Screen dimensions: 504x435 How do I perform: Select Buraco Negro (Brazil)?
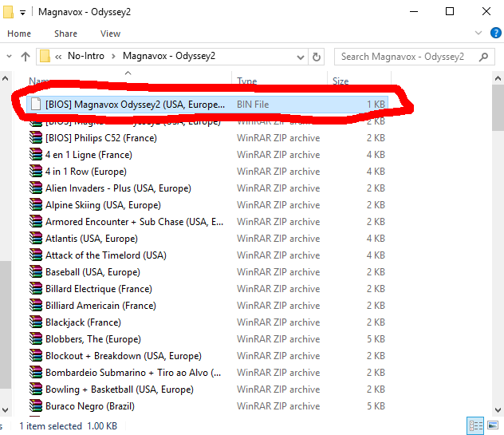coord(207,405)
